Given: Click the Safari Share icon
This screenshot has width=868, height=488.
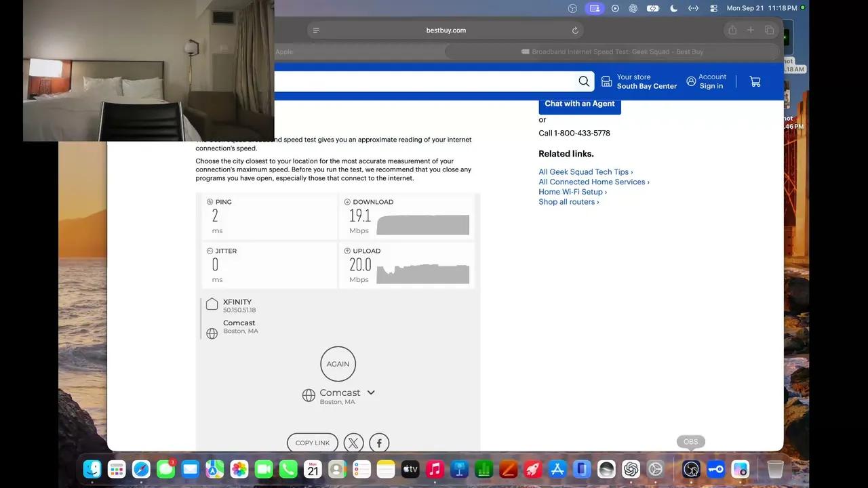Looking at the screenshot, I should coord(732,30).
